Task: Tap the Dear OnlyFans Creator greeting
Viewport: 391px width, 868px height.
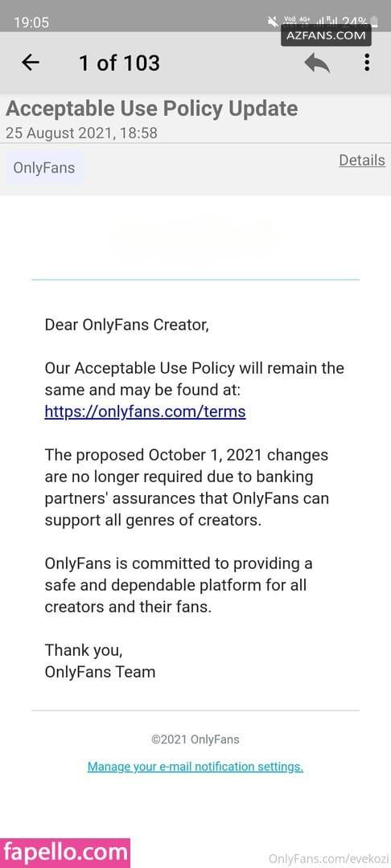Action: 127,325
